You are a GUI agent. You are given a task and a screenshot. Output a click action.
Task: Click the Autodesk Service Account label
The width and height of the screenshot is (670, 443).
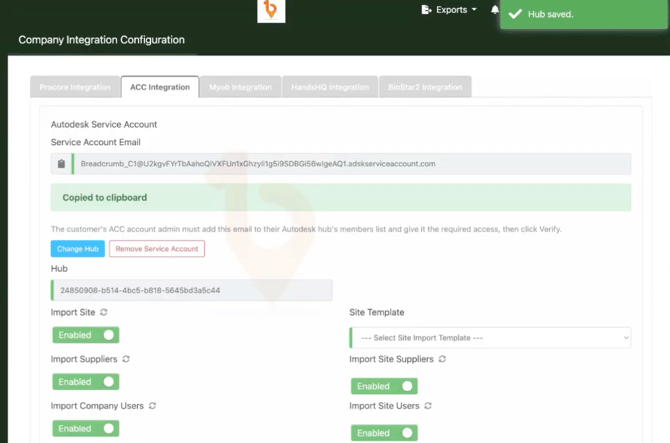[x=104, y=124]
